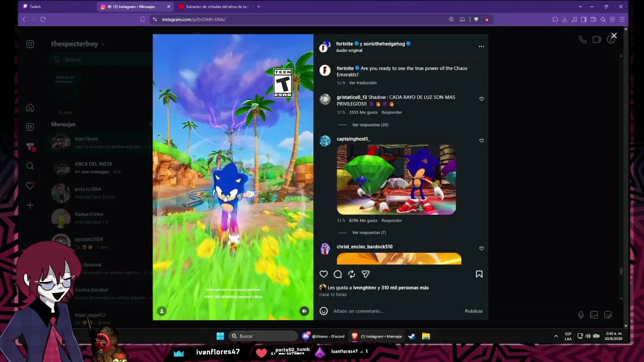Click the voice message microphone icon
The height and width of the screenshot is (362, 644).
point(581,315)
